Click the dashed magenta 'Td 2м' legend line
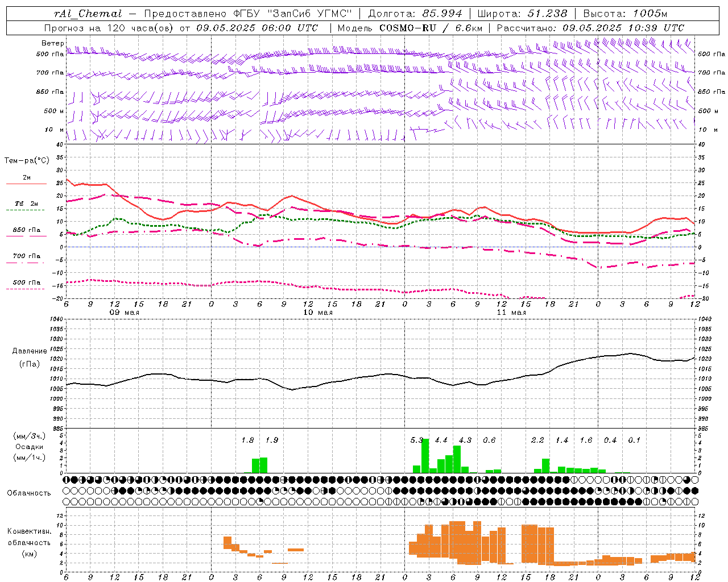Image resolution: width=728 pixels, height=582 pixels. point(26,210)
